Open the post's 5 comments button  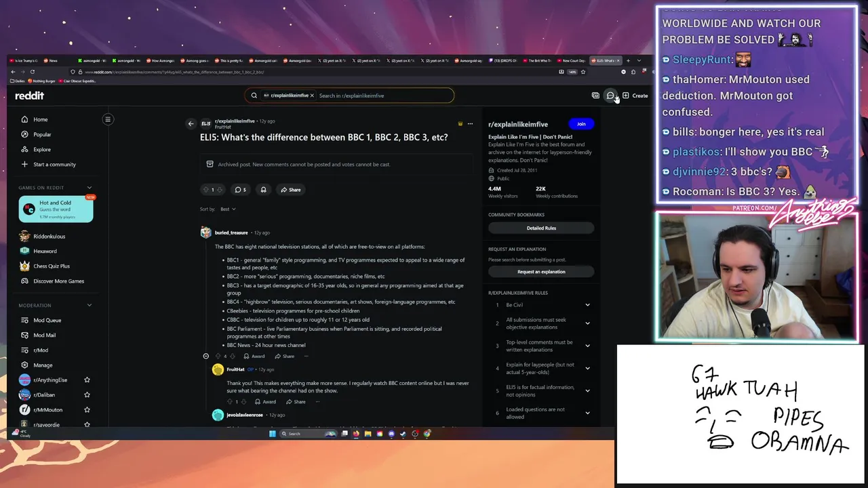point(240,190)
